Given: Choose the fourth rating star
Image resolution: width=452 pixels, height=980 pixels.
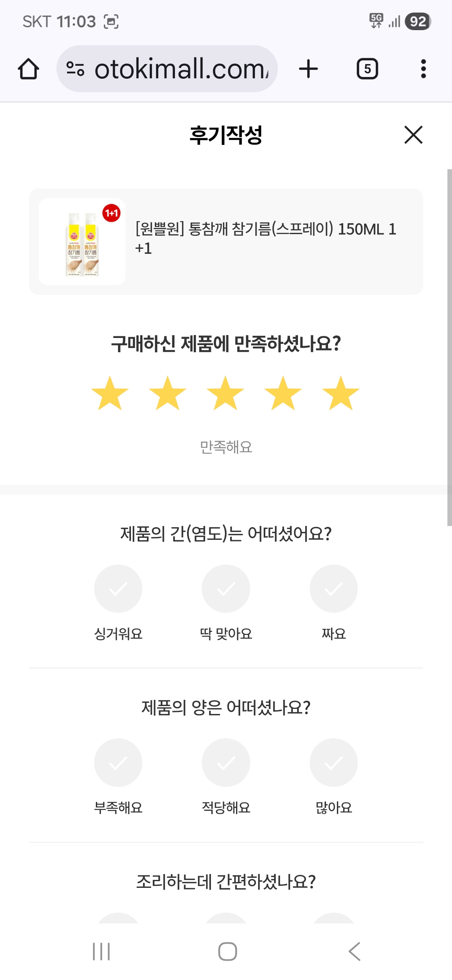Looking at the screenshot, I should click(x=283, y=393).
